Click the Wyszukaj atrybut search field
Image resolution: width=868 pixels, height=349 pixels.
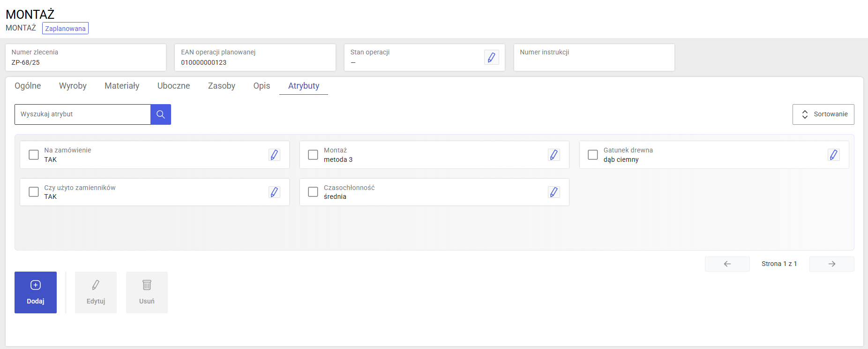tap(82, 114)
